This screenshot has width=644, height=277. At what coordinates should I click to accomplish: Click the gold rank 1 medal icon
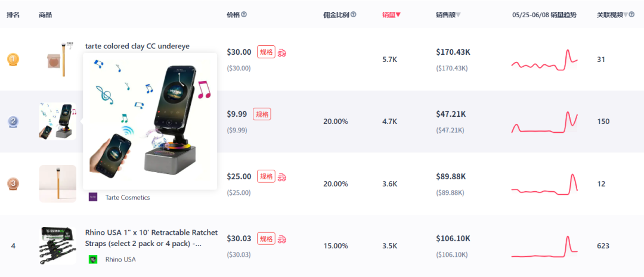(x=13, y=60)
